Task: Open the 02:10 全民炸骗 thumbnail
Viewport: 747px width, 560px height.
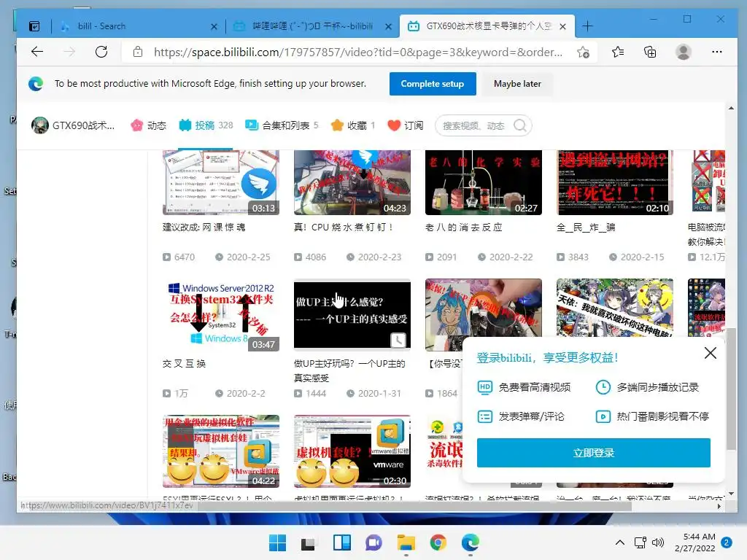Action: pos(614,182)
